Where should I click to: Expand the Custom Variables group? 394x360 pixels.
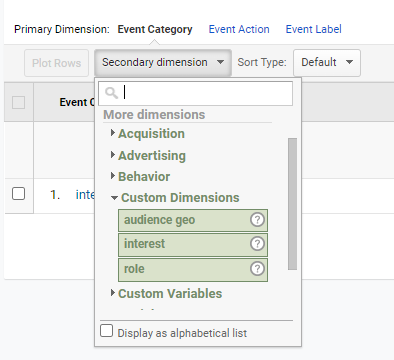tap(166, 294)
